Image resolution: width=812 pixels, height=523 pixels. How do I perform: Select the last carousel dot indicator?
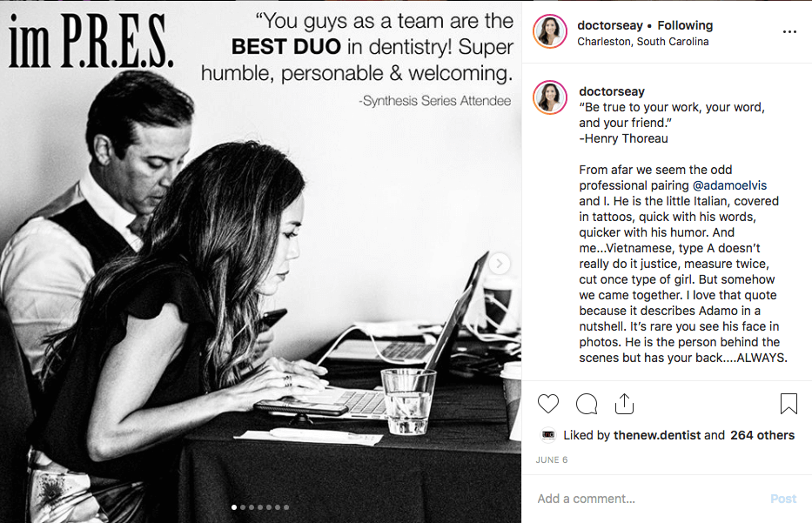[286, 507]
